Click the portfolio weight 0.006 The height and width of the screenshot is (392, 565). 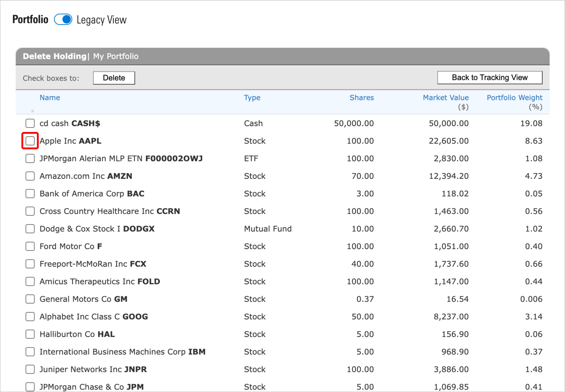point(531,299)
